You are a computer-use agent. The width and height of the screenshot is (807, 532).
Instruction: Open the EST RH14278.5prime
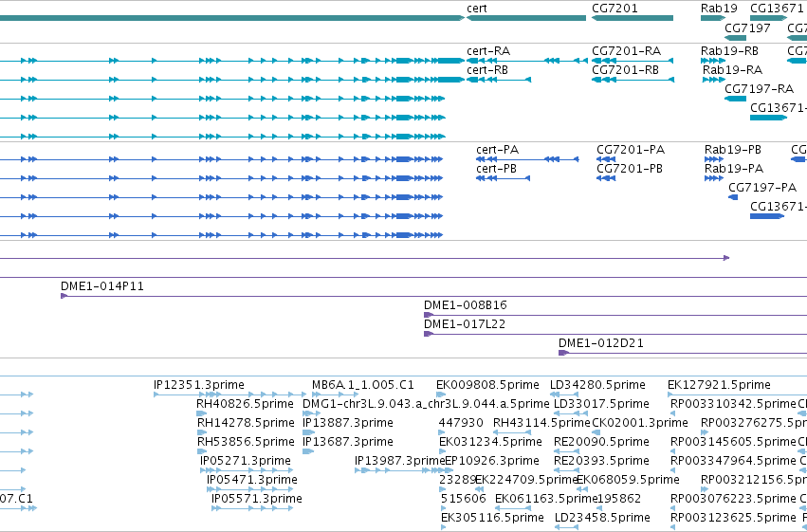(x=246, y=424)
